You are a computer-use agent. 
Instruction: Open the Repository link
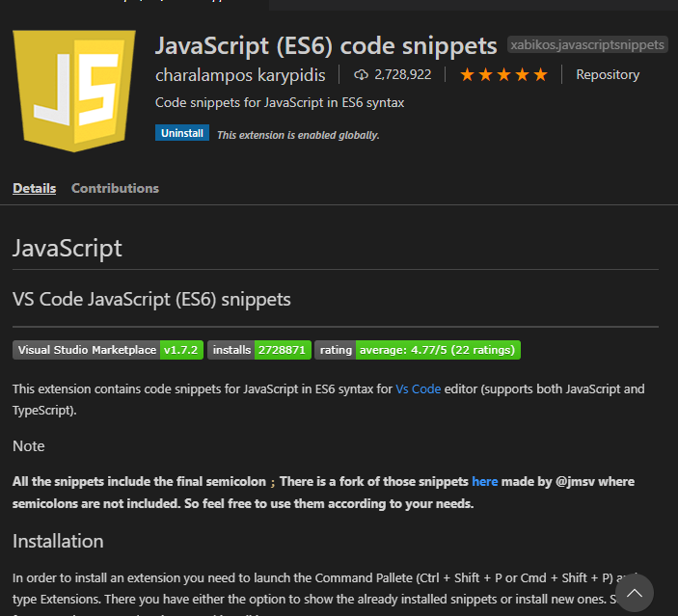click(x=608, y=75)
